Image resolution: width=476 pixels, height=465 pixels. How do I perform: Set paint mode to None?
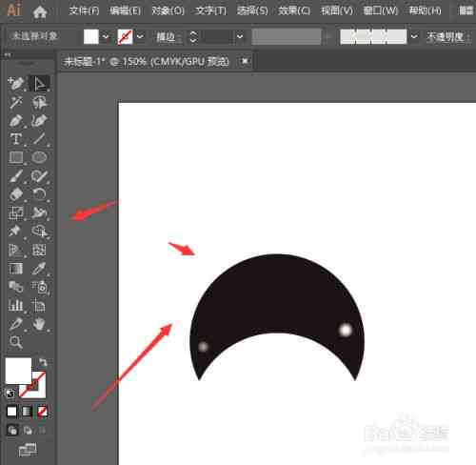click(x=43, y=412)
